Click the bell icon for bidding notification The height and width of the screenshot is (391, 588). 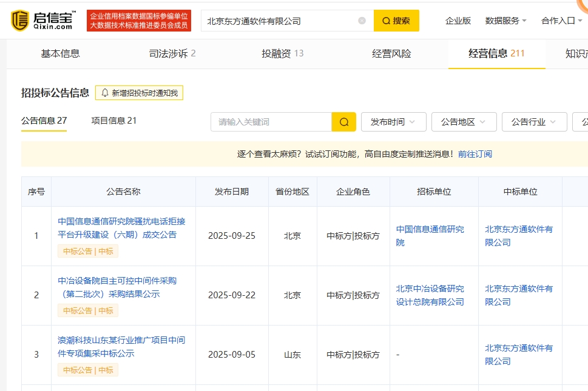(x=105, y=93)
